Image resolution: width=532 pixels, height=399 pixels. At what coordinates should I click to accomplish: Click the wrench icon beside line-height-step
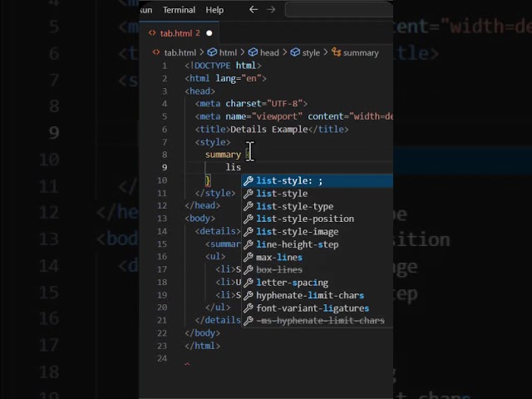(249, 244)
